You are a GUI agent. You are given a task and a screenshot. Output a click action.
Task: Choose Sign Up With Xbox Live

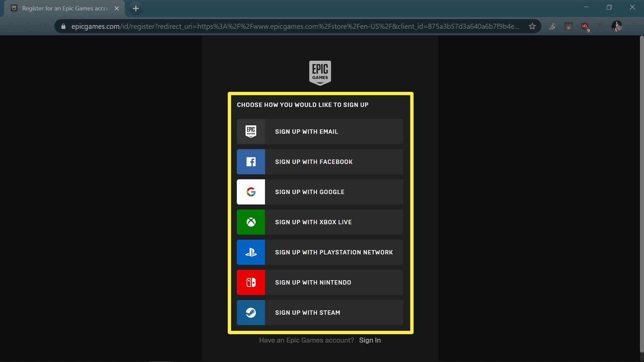[x=320, y=222]
